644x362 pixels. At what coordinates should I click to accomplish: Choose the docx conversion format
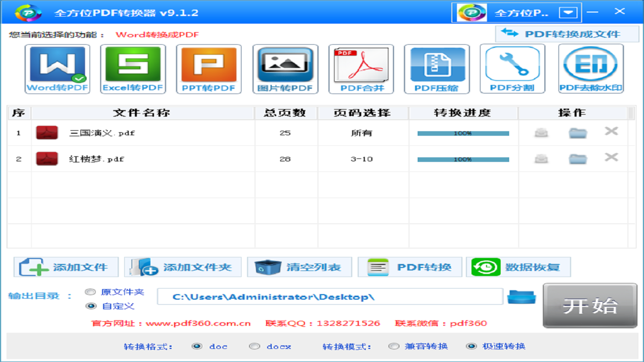tap(255, 346)
